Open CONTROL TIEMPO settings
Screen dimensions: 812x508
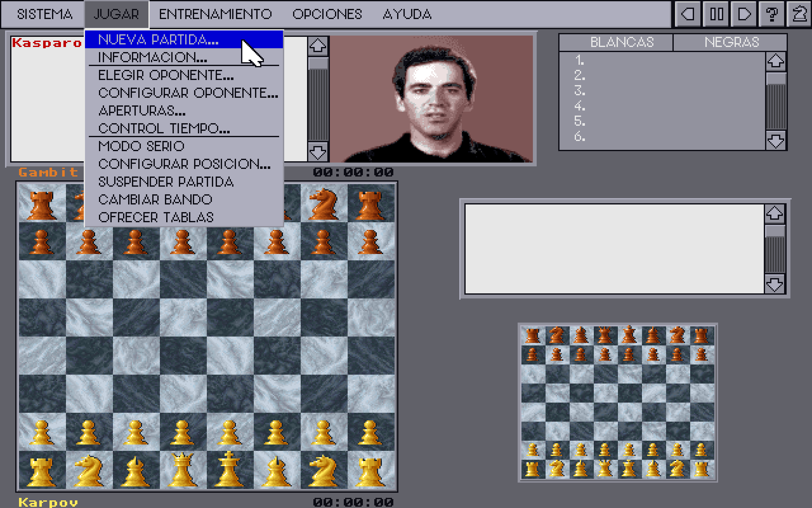(x=184, y=128)
